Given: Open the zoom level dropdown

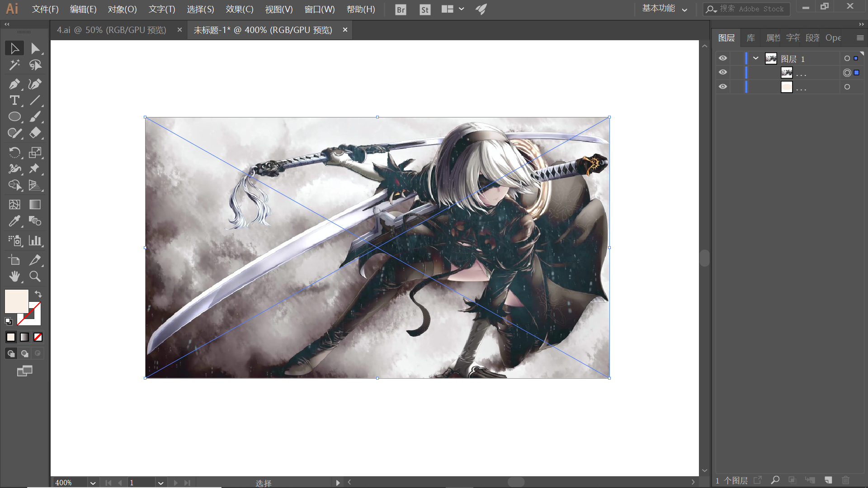Looking at the screenshot, I should pos(93,483).
